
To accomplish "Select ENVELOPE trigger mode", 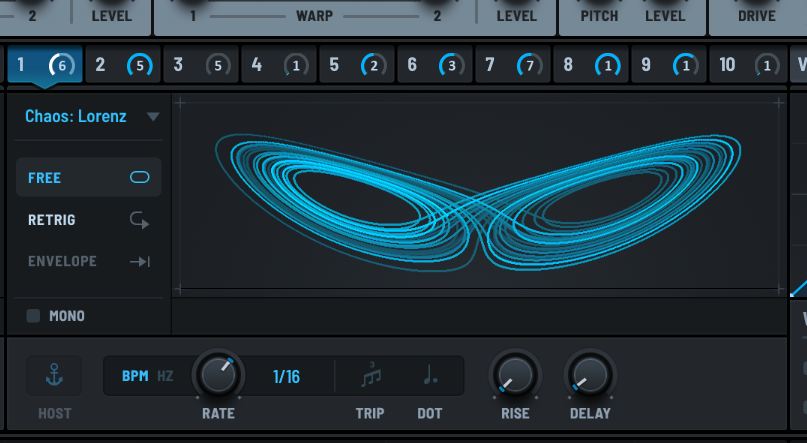I will coord(89,261).
